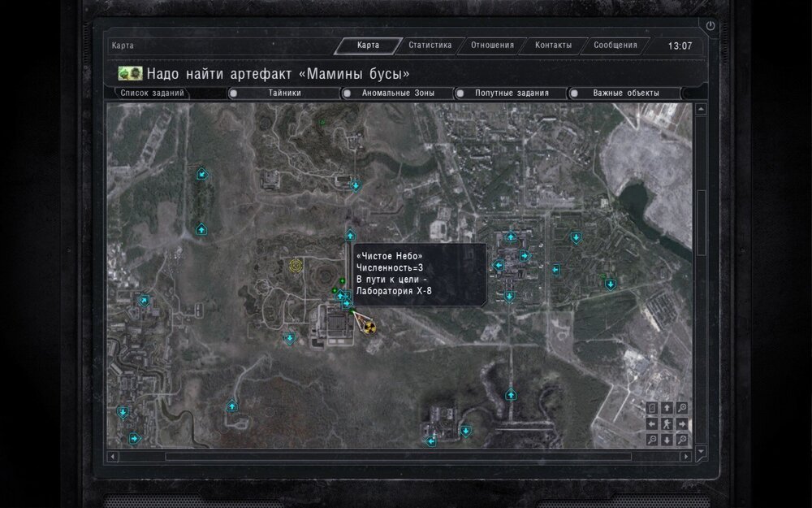
Task: Click the horizontal scrollbar thumb
Action: 398,457
